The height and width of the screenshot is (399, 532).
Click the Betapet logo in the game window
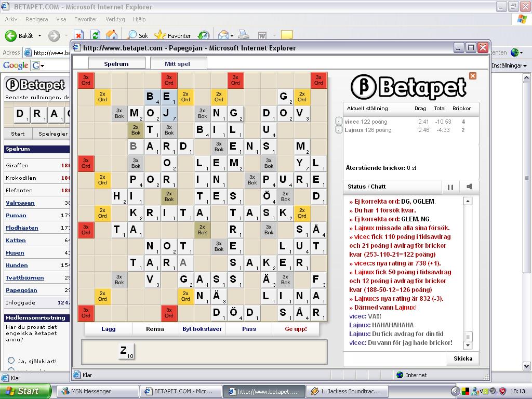click(408, 87)
